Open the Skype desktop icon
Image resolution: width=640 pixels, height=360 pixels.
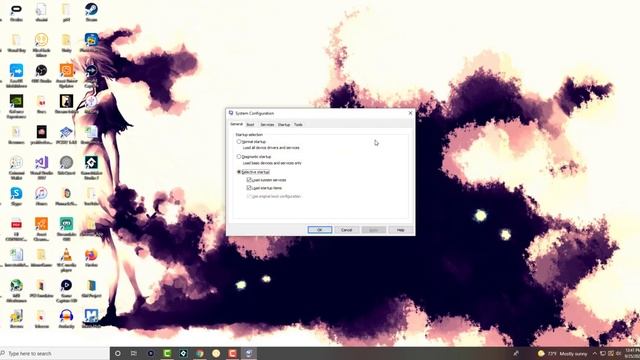16,196
